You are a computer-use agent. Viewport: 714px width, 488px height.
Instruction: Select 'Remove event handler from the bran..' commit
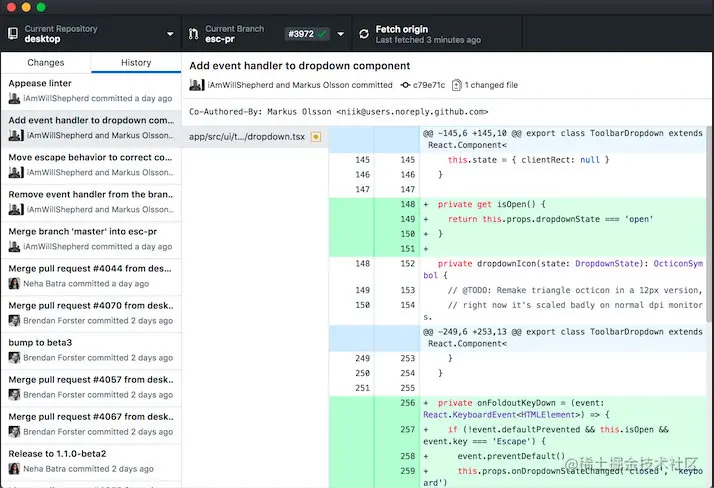(91, 202)
